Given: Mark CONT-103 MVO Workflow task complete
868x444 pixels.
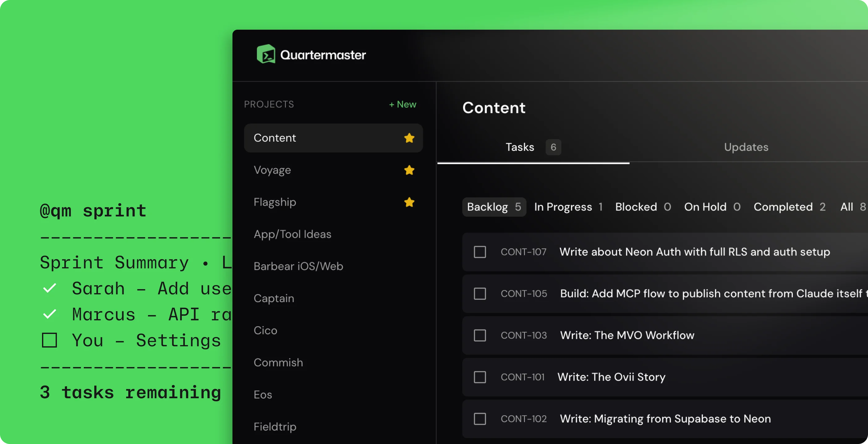Looking at the screenshot, I should [x=480, y=335].
